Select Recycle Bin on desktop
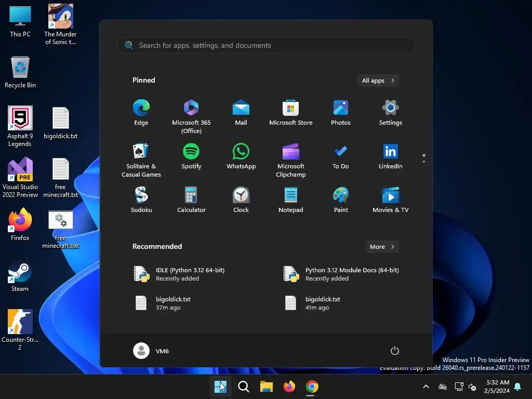This screenshot has width=532, height=399. click(x=20, y=72)
